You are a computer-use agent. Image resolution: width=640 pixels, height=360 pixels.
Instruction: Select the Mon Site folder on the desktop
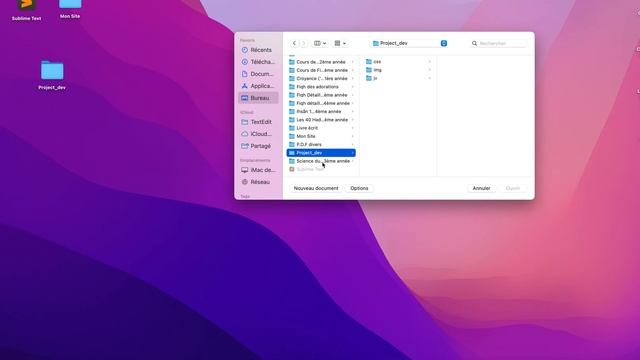70,9
